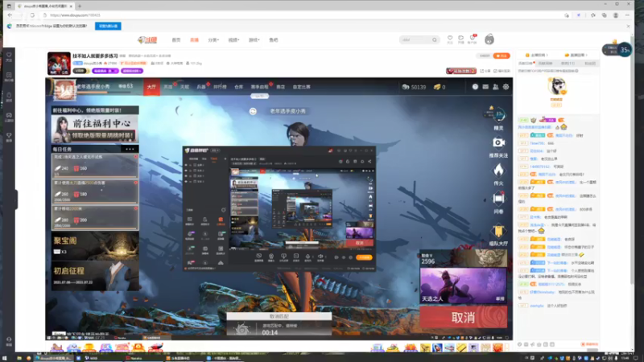
Task: Click the orange follow button beside follower count
Action: pyautogui.click(x=502, y=56)
